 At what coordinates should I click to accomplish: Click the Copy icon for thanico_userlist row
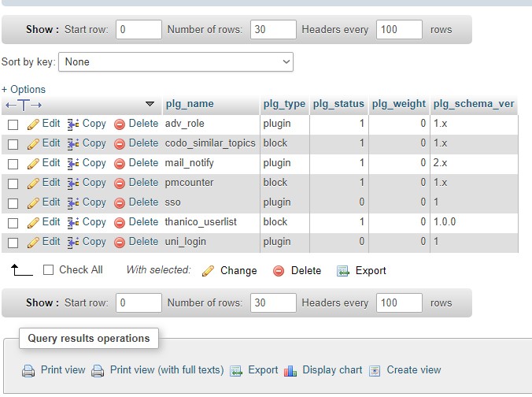point(73,223)
